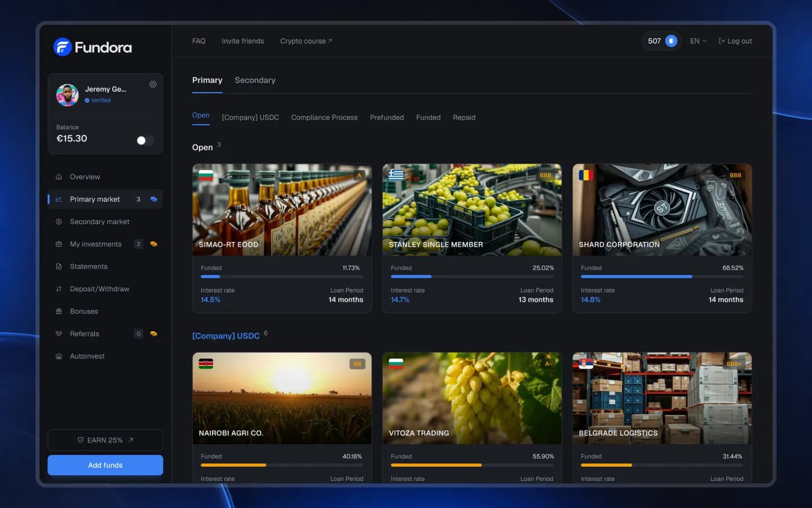Open the NAIROBI AGRI CO. loan card image
The image size is (812, 508).
click(282, 398)
